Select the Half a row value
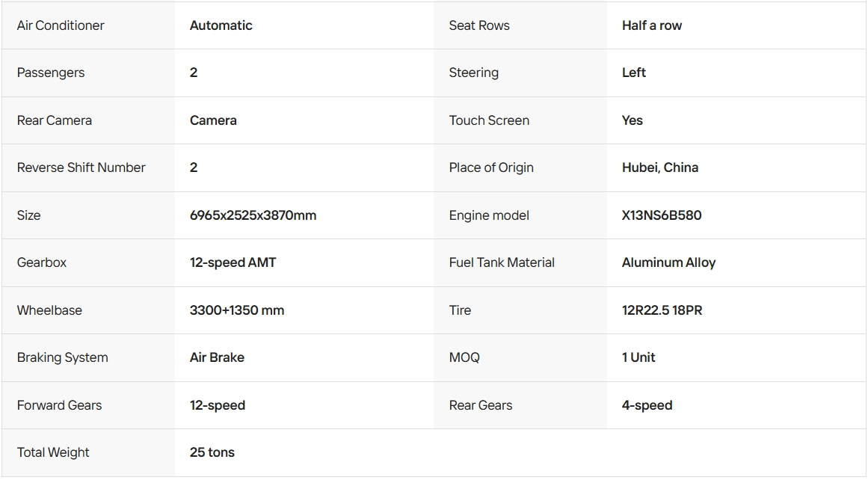Image resolution: width=868 pixels, height=480 pixels. [651, 25]
